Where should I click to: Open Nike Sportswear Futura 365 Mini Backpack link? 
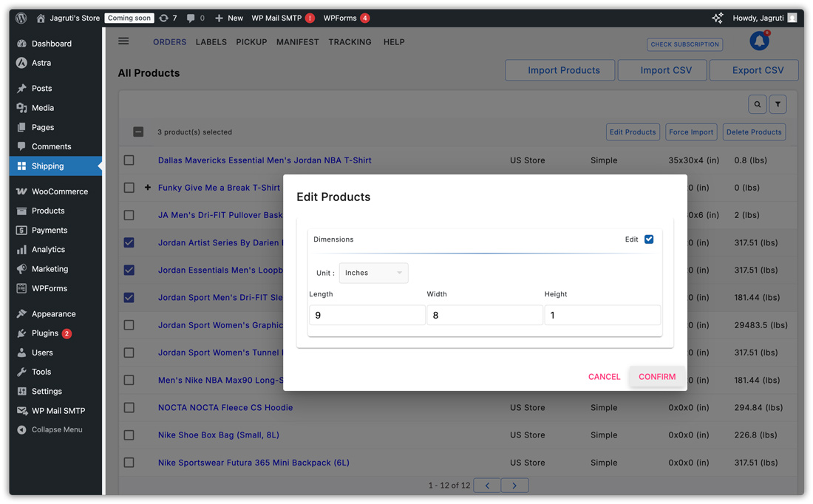click(254, 463)
